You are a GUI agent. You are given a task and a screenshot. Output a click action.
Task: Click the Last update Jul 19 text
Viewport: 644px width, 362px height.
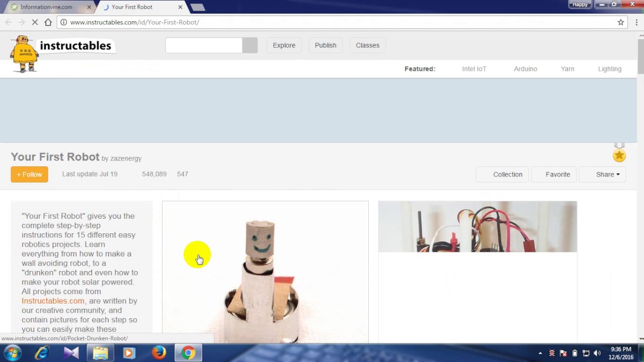point(90,174)
